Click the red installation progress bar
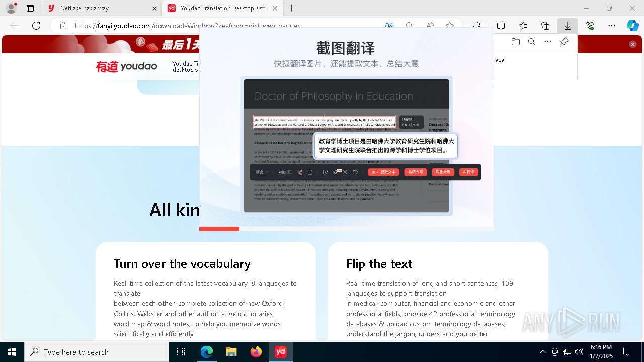The height and width of the screenshot is (362, 644). pos(219,229)
